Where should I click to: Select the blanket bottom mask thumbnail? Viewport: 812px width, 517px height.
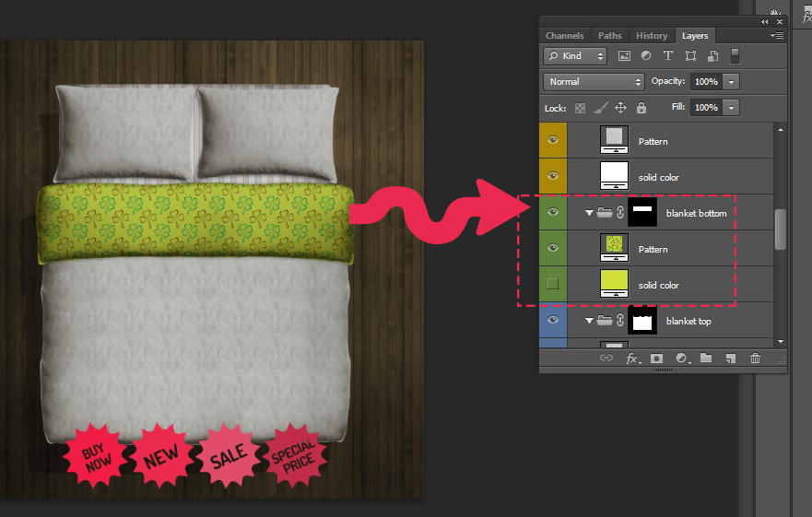tap(642, 212)
